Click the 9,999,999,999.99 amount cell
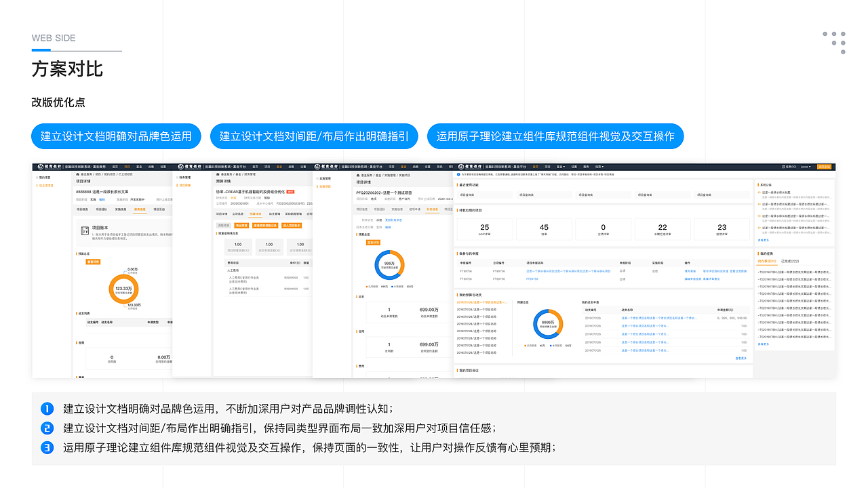This screenshot has height=488, width=868. [732, 318]
